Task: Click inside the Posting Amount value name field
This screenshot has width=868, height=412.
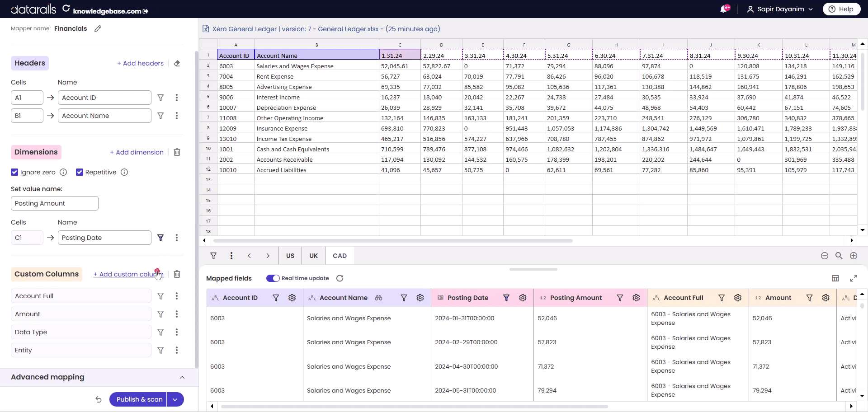Action: [x=54, y=203]
